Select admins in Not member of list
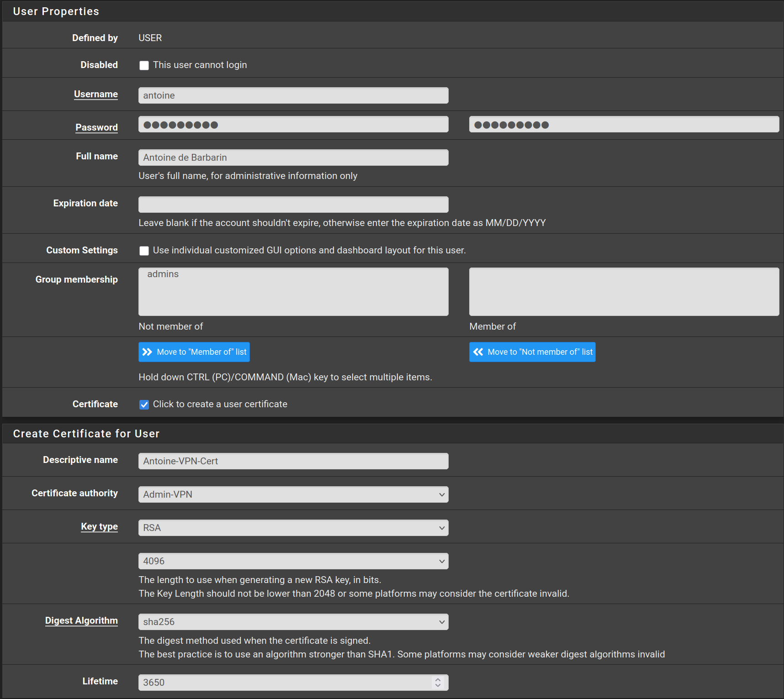 click(x=163, y=274)
